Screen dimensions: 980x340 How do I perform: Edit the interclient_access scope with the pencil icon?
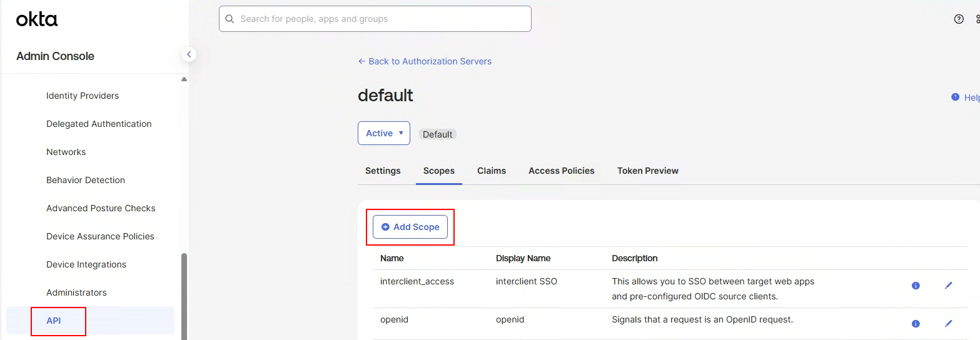(x=948, y=286)
